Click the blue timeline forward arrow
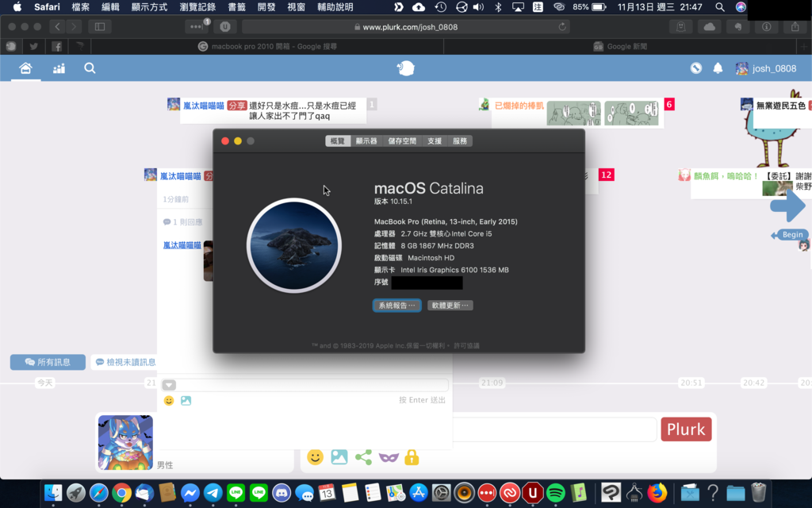This screenshot has width=812, height=508. [787, 206]
